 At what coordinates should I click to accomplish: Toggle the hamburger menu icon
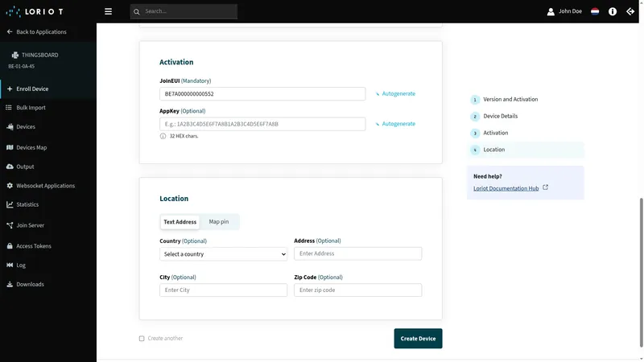click(x=108, y=11)
